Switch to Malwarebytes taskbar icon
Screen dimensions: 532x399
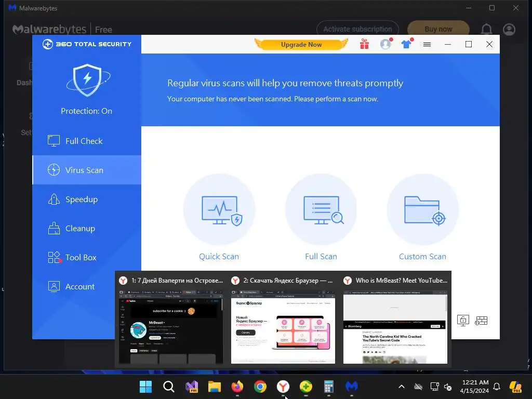[352, 387]
